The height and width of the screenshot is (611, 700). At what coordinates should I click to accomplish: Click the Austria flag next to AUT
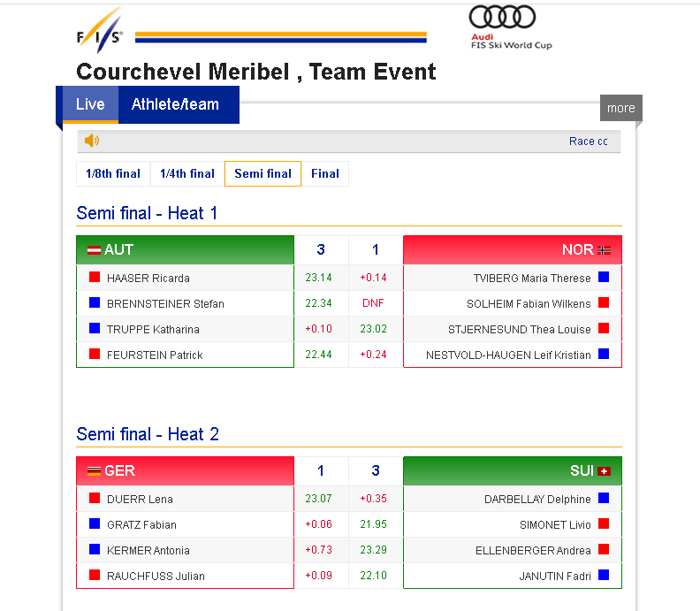click(94, 250)
